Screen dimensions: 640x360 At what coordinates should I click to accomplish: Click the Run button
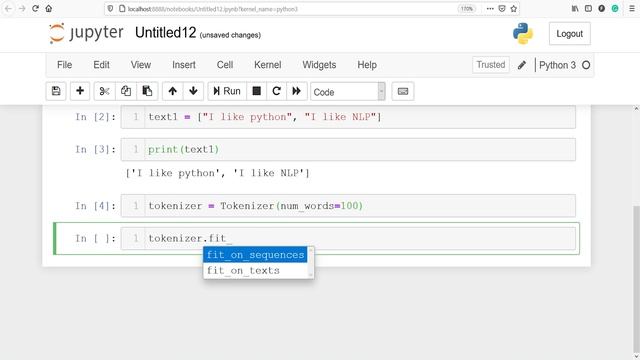(227, 91)
